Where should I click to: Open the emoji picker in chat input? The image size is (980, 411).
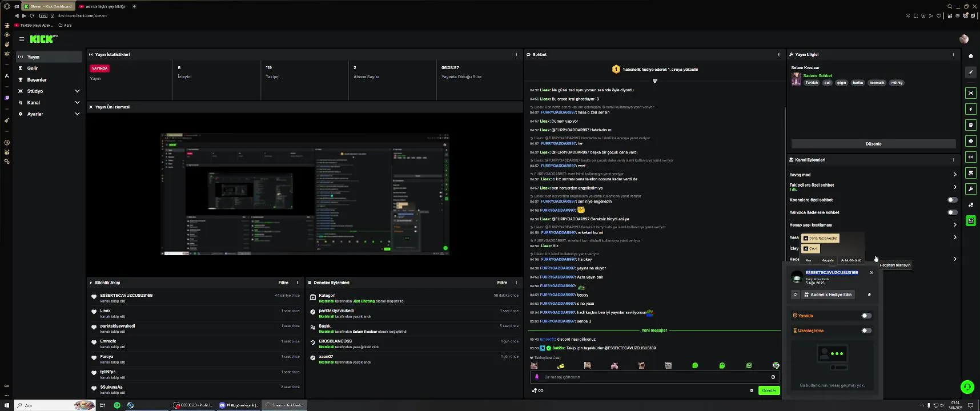click(773, 377)
